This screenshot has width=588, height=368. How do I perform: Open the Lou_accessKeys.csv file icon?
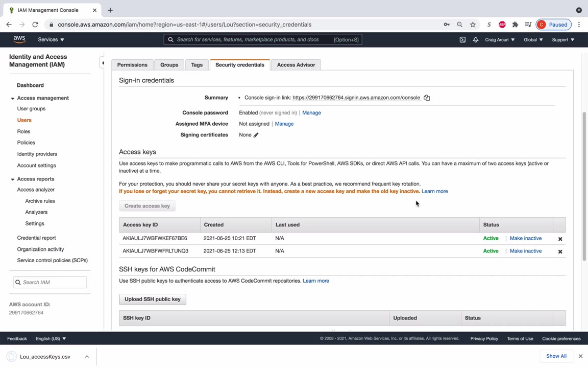[11, 356]
